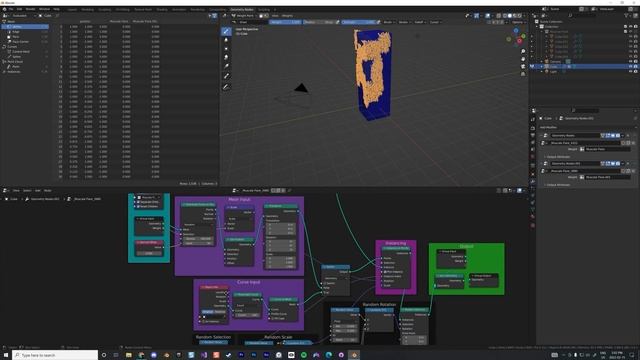
Task: Select Instances row in spreadsheet
Action: [x=25, y=71]
